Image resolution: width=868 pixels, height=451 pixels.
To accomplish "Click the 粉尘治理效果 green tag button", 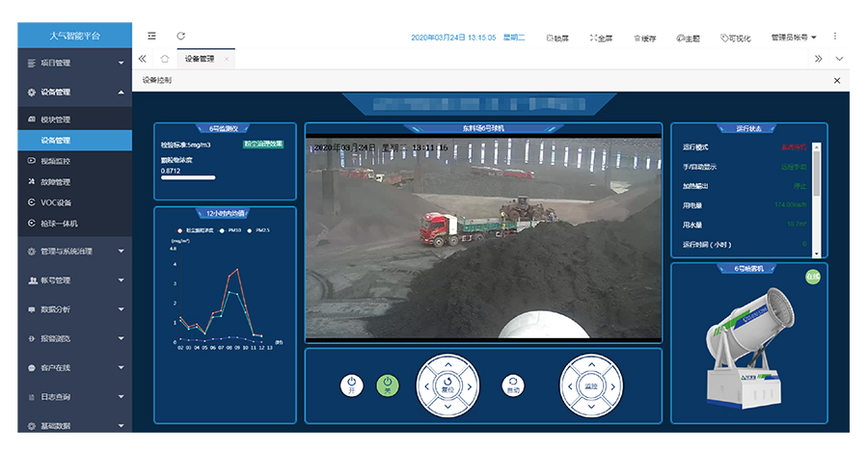I will click(x=263, y=144).
